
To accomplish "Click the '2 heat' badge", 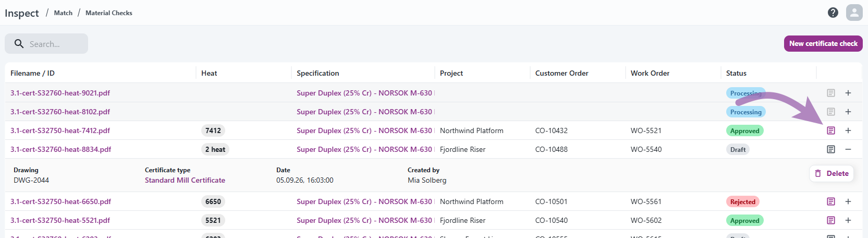I will pos(215,149).
